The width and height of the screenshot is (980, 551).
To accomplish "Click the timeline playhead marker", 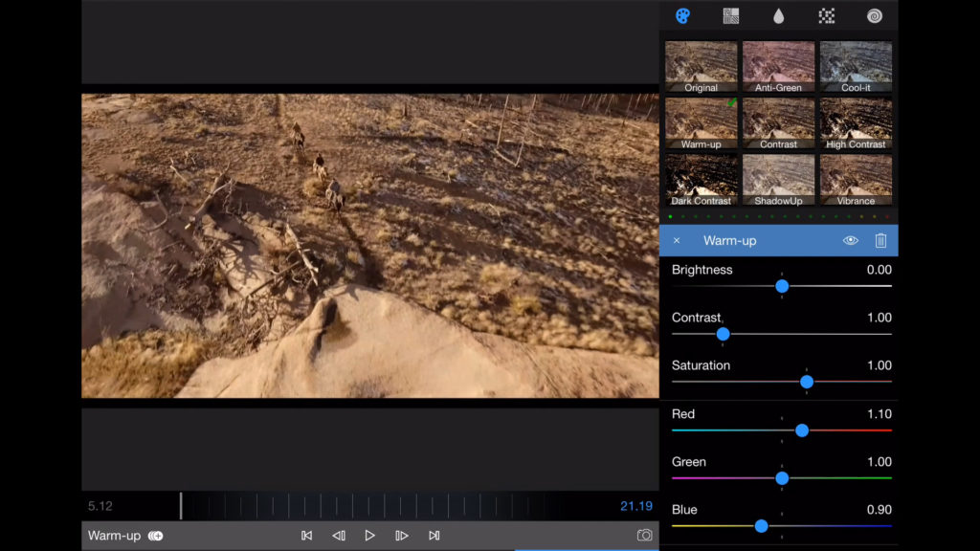I will 181,506.
